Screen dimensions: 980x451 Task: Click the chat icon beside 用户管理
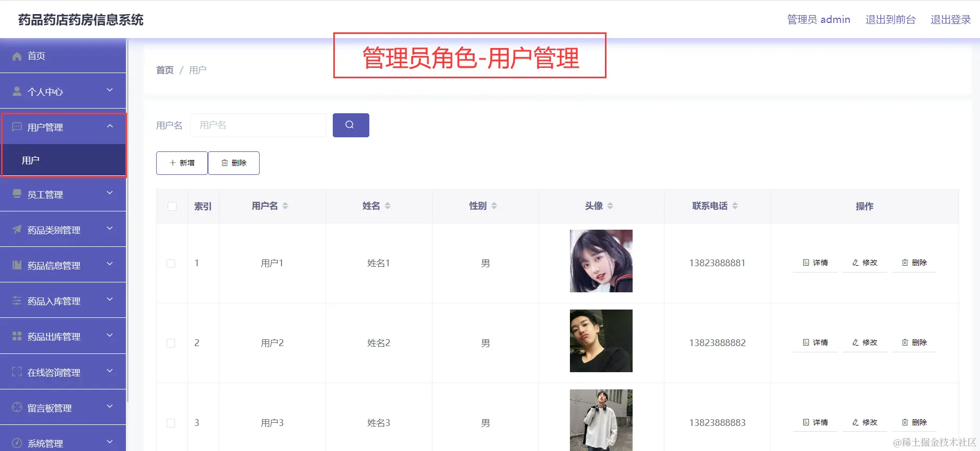[x=17, y=127]
